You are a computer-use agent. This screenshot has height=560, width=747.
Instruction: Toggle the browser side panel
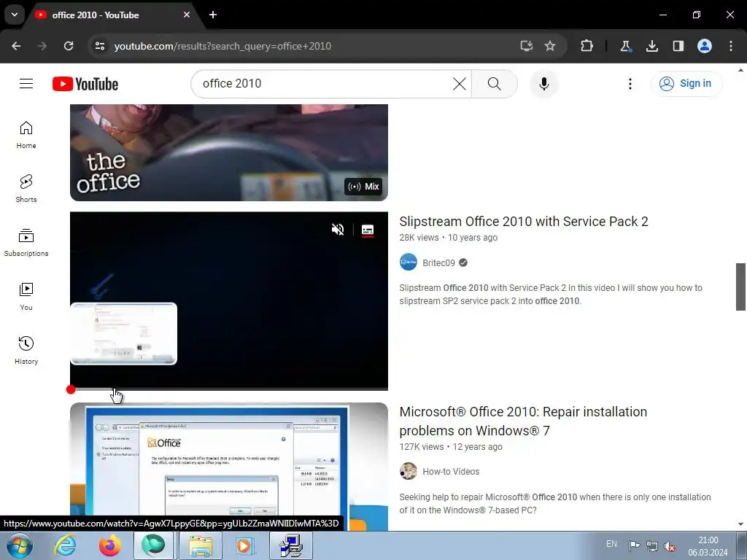click(x=678, y=46)
